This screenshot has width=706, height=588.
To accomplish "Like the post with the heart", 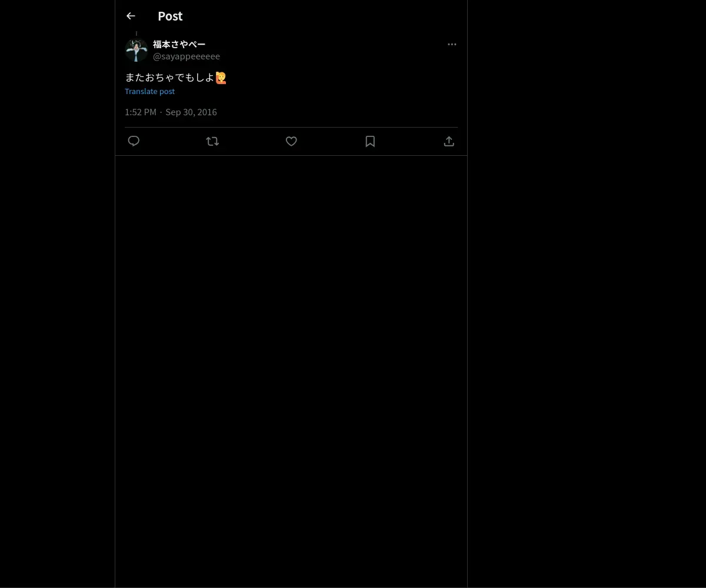I will (291, 141).
